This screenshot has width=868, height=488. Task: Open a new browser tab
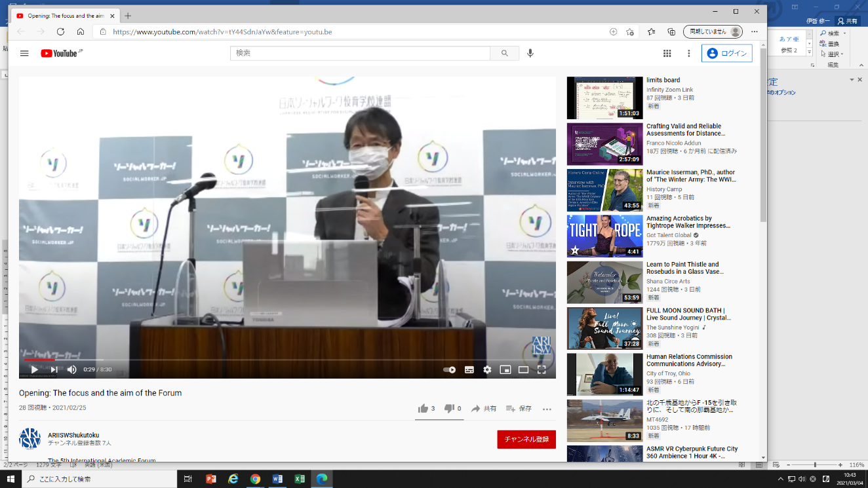point(128,16)
